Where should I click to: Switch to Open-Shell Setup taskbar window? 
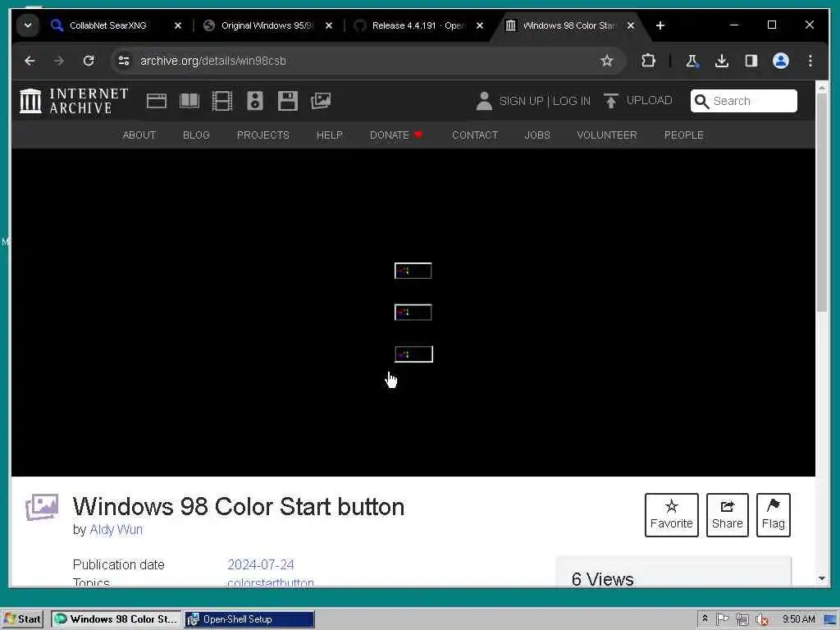tap(249, 619)
